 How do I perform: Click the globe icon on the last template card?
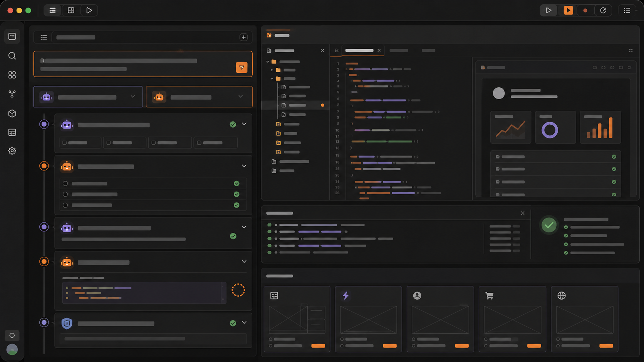pyautogui.click(x=562, y=295)
